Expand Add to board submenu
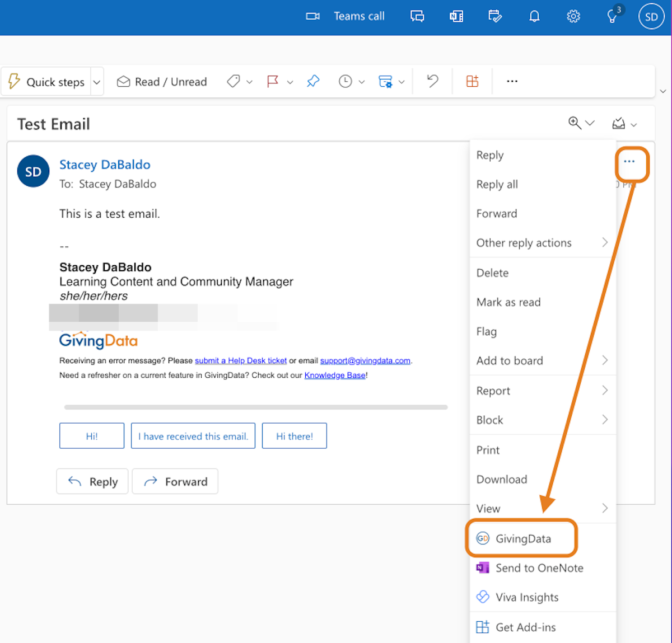The width and height of the screenshot is (672, 643). 543,360
